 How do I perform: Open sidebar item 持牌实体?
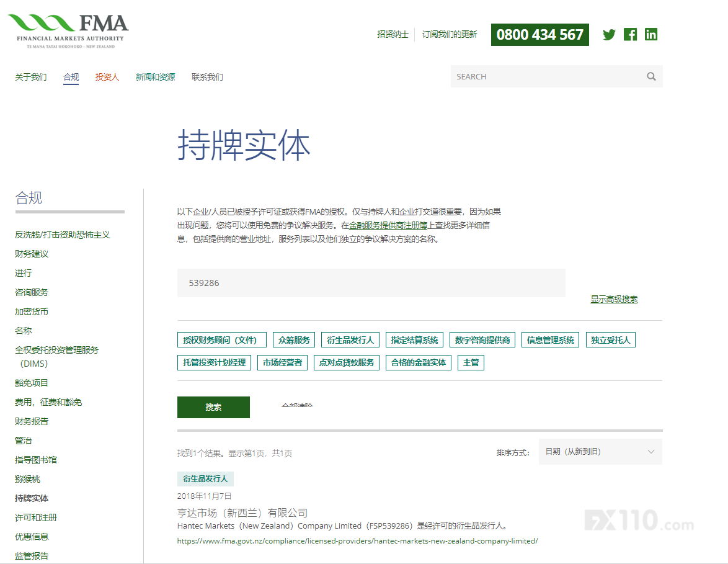pos(32,498)
